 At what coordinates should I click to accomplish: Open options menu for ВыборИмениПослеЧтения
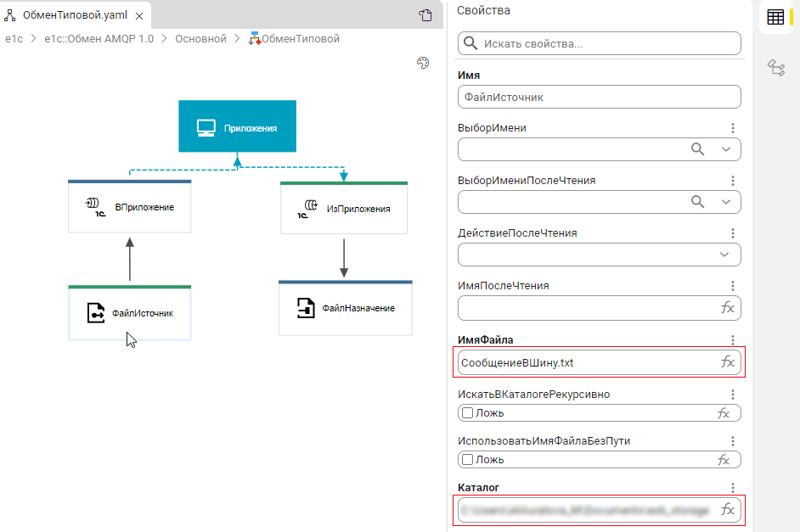(x=733, y=181)
